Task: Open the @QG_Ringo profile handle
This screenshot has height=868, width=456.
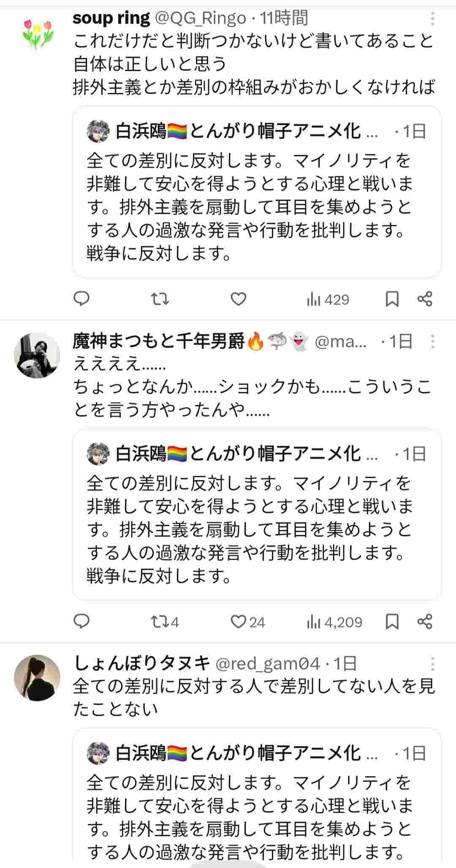Action: tap(201, 18)
